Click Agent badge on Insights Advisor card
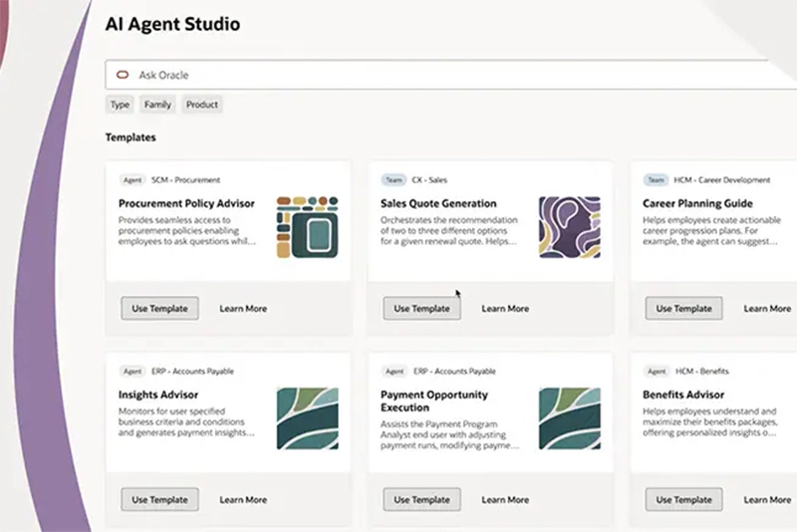The height and width of the screenshot is (532, 797). [x=133, y=371]
